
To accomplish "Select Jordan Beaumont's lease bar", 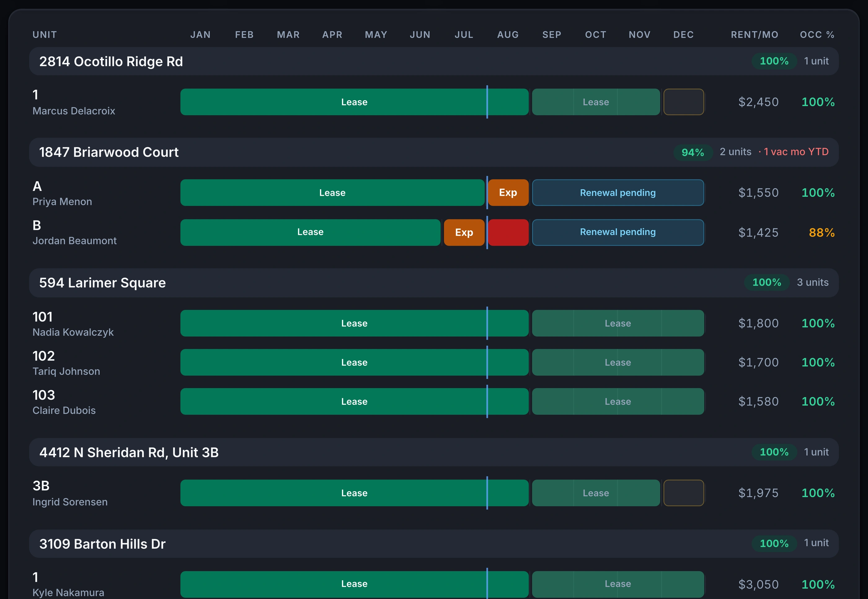I will pyautogui.click(x=310, y=232).
